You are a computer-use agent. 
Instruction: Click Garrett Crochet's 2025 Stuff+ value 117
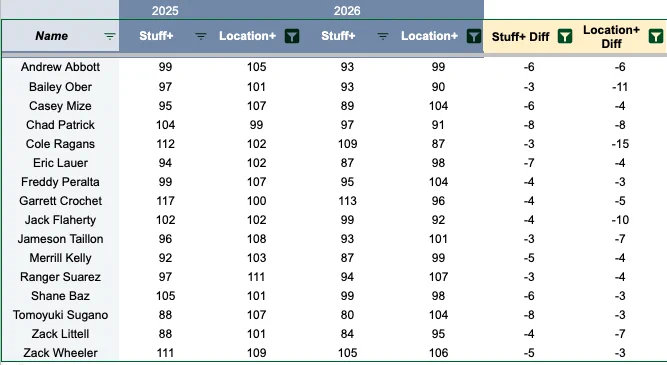click(x=165, y=201)
